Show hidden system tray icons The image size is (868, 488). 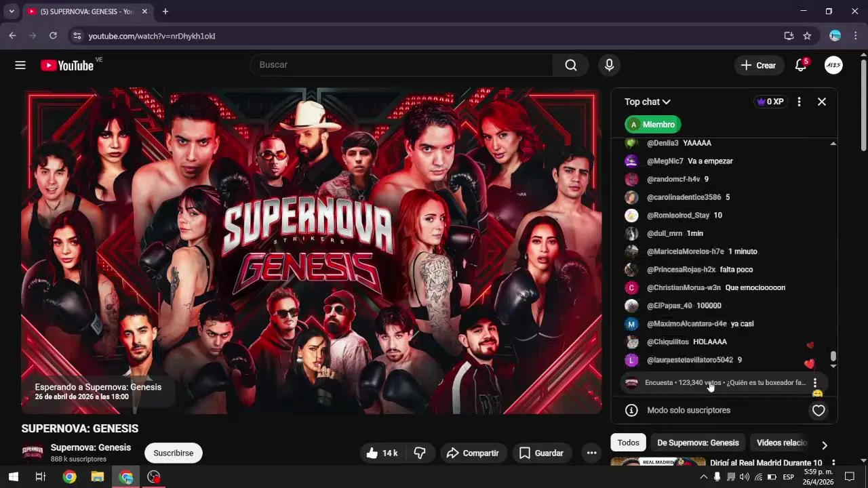(x=703, y=477)
